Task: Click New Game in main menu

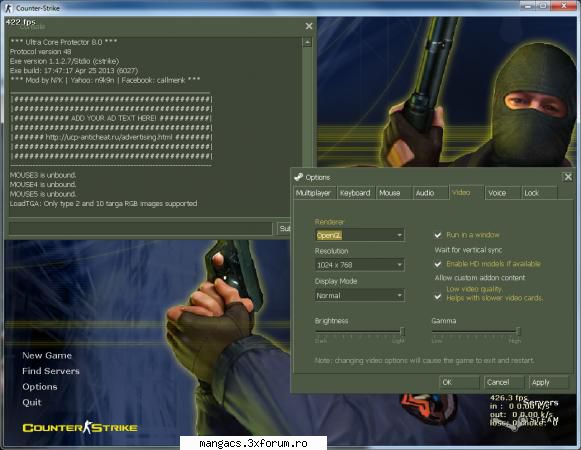Action: [x=47, y=355]
